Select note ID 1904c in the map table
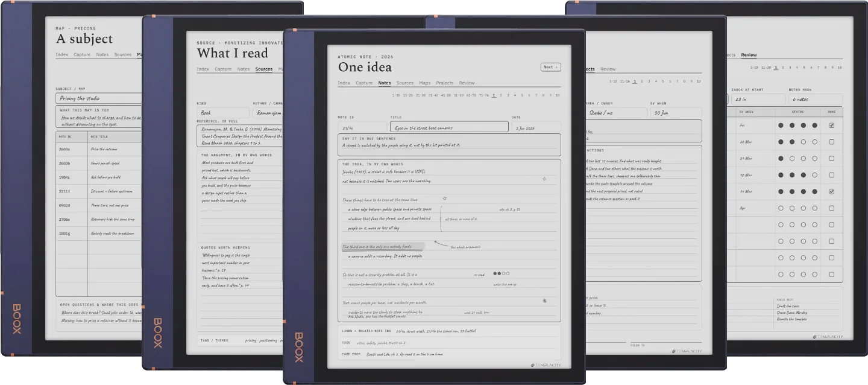The width and height of the screenshot is (868, 385). click(64, 177)
